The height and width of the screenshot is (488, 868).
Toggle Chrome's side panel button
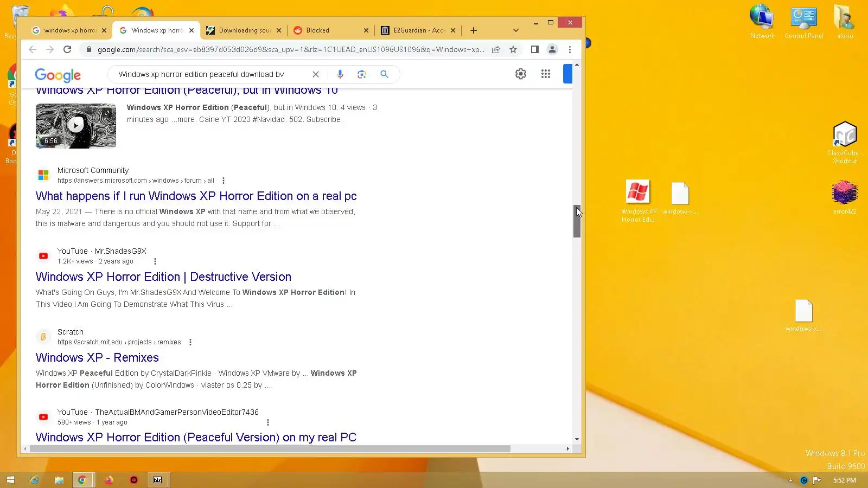(534, 49)
